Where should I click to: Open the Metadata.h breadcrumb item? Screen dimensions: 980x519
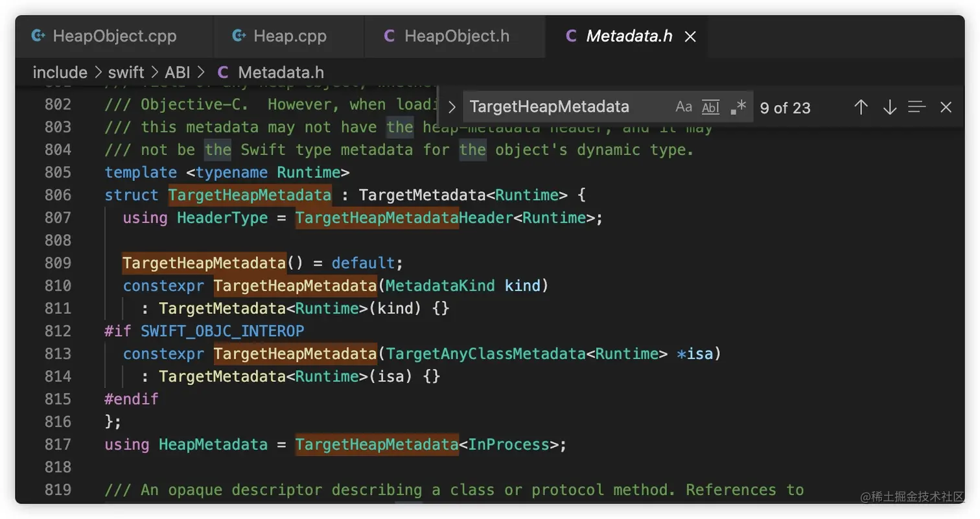(281, 73)
